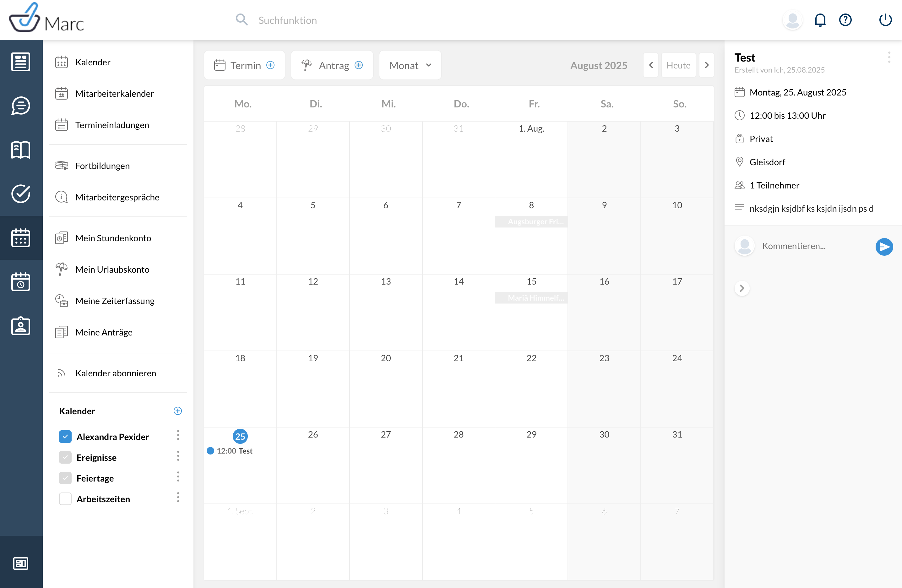Focus the Kommentieren comment field
The width and height of the screenshot is (902, 588).
815,246
